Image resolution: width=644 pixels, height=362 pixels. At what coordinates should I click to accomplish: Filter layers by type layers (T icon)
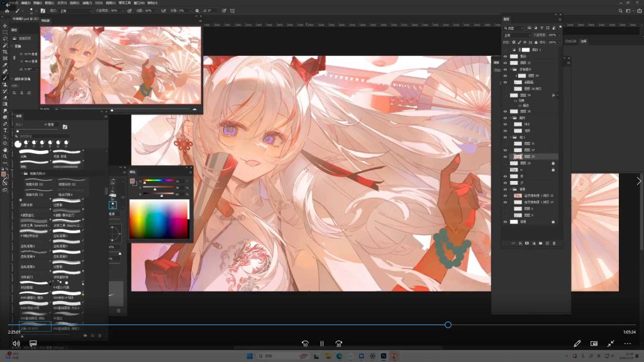[x=541, y=28]
